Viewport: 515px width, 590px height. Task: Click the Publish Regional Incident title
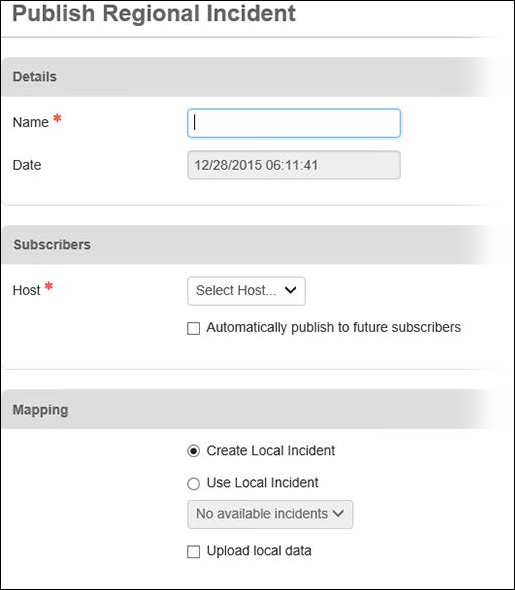point(154,13)
